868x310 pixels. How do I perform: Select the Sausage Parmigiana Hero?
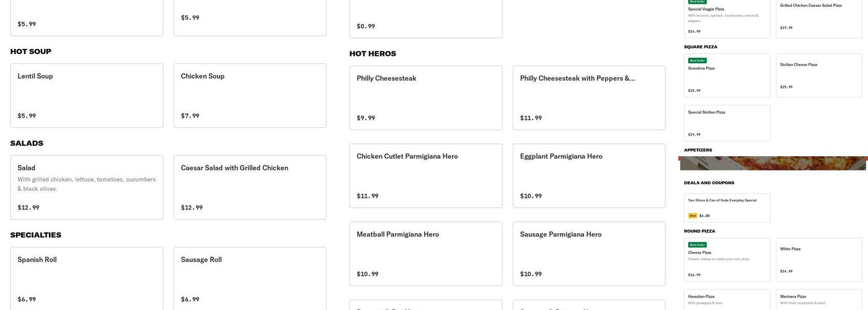[589, 254]
